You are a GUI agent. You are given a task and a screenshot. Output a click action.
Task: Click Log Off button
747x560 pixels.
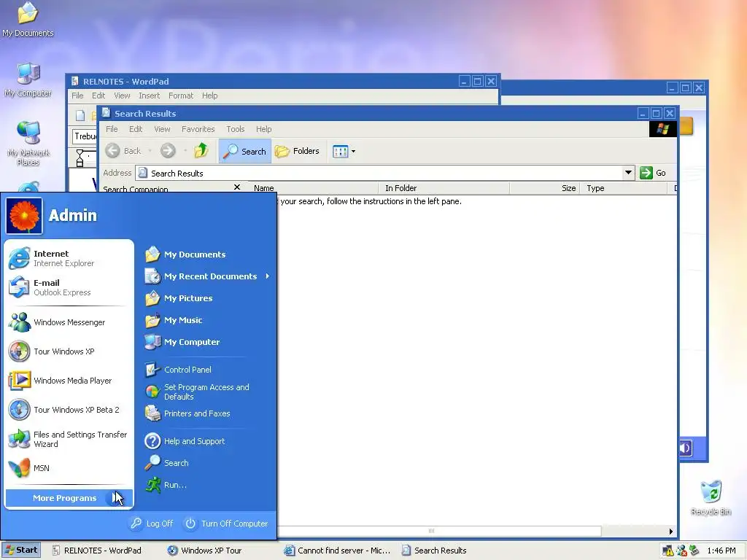152,524
